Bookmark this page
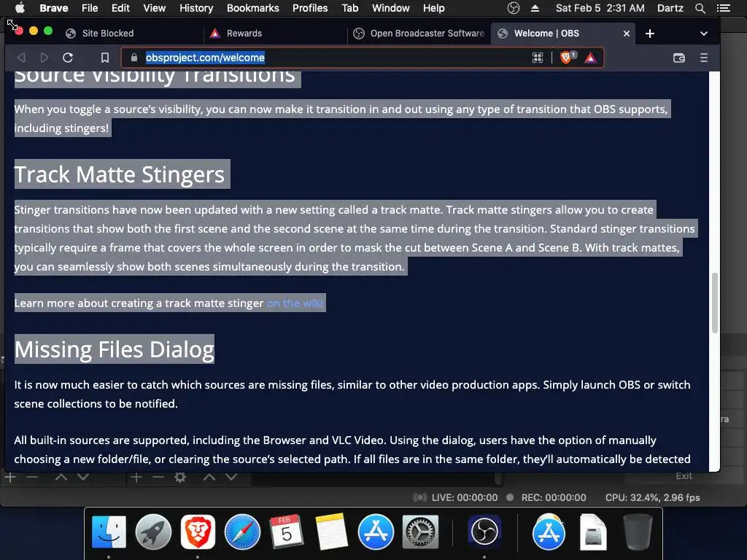 [x=105, y=58]
